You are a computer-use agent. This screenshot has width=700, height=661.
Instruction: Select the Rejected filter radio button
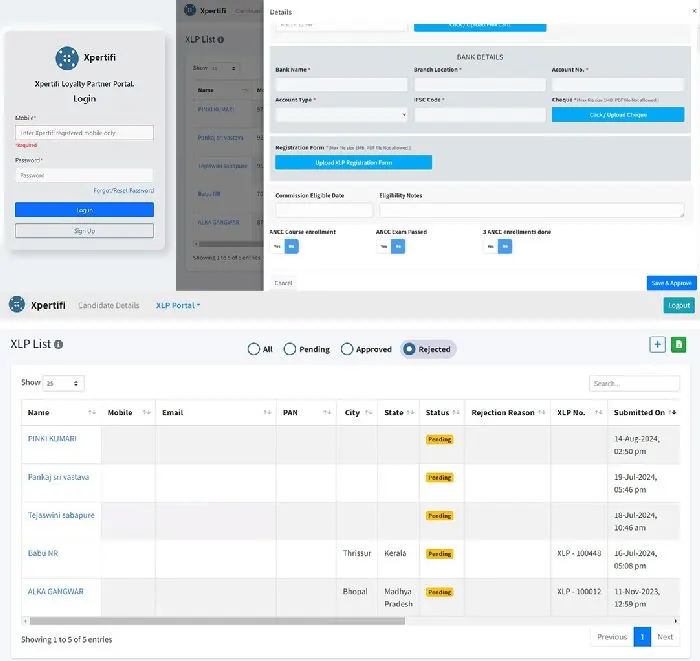(x=409, y=349)
